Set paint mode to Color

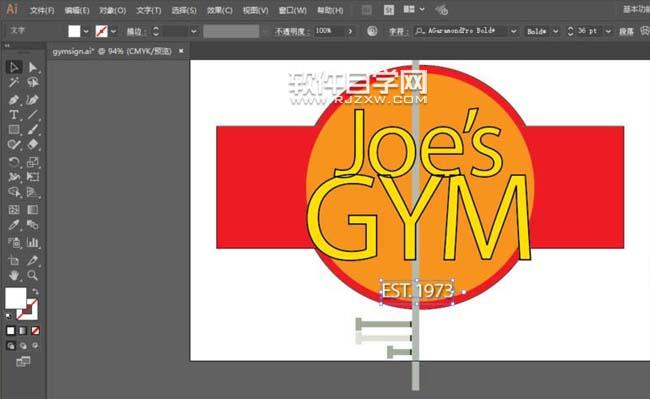tap(11, 331)
